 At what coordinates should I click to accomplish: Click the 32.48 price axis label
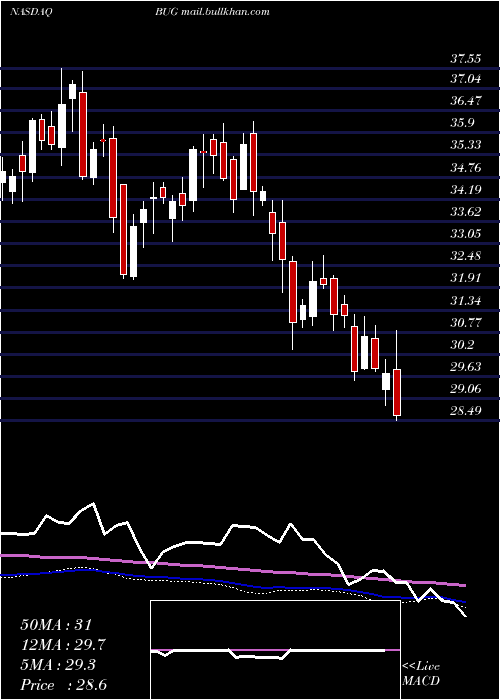pos(465,256)
